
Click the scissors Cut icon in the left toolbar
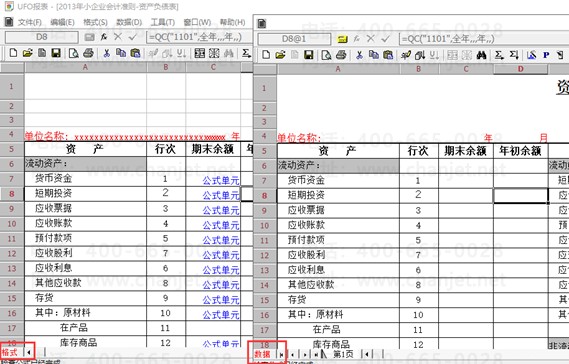click(106, 53)
